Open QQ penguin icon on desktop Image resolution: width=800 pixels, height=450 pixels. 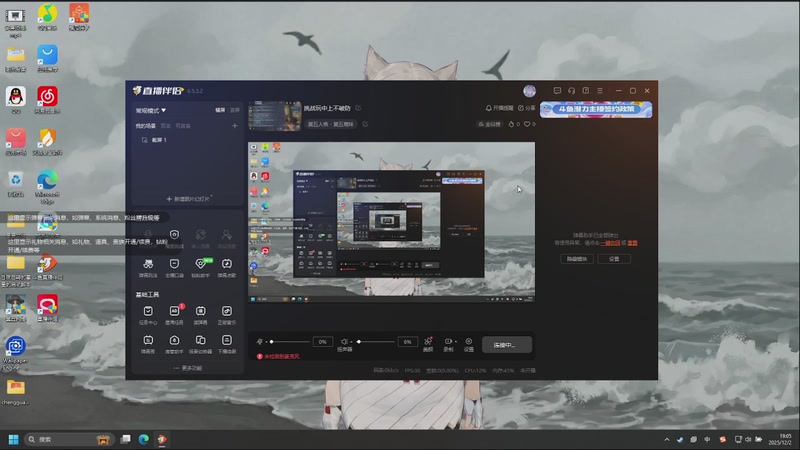point(16,96)
